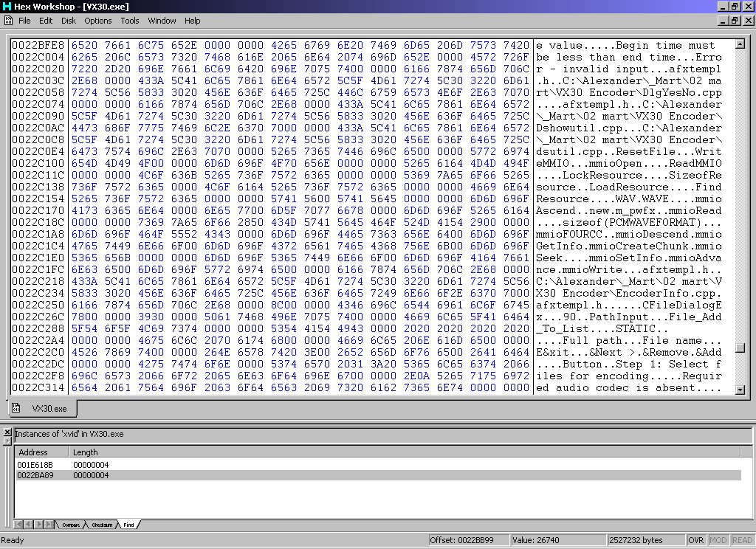Click the Ready status text
Image resolution: width=756 pixels, height=549 pixels.
[13, 540]
